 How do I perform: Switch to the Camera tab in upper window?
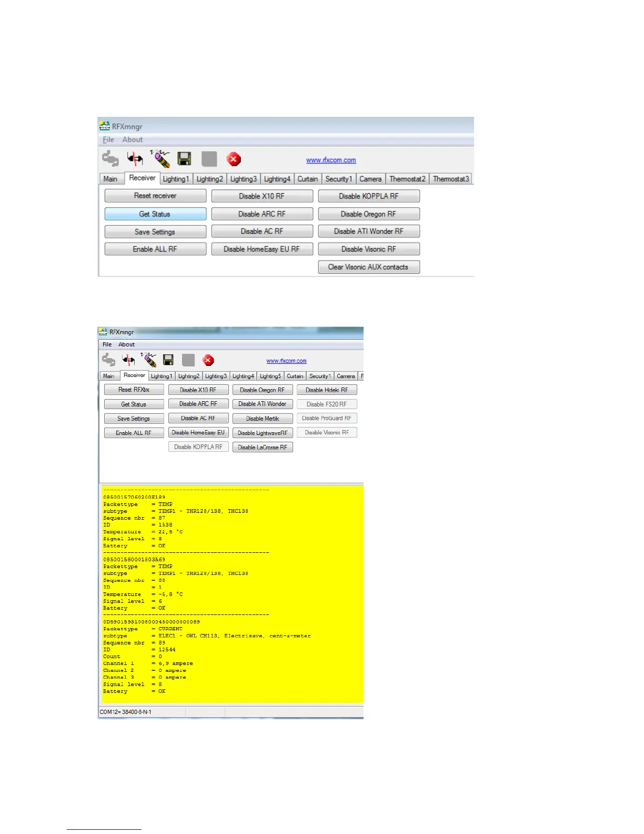tap(370, 179)
